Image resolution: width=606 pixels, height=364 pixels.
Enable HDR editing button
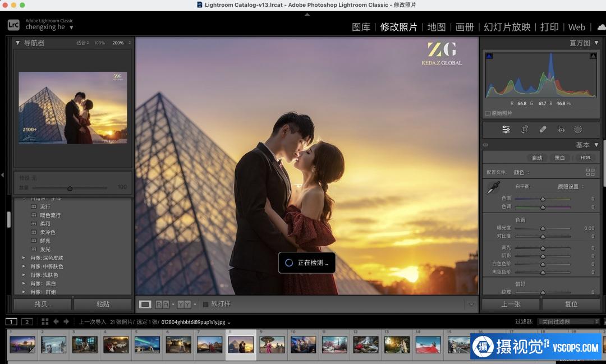(585, 158)
